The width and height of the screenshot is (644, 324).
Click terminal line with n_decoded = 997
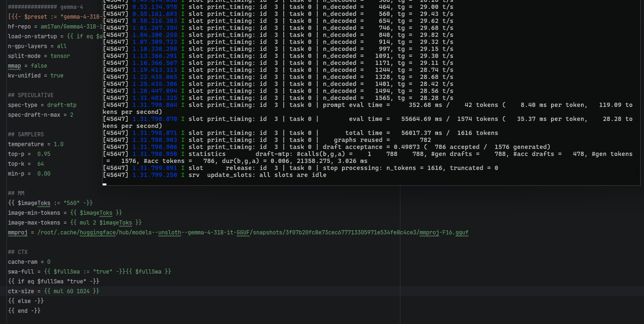[x=278, y=49]
